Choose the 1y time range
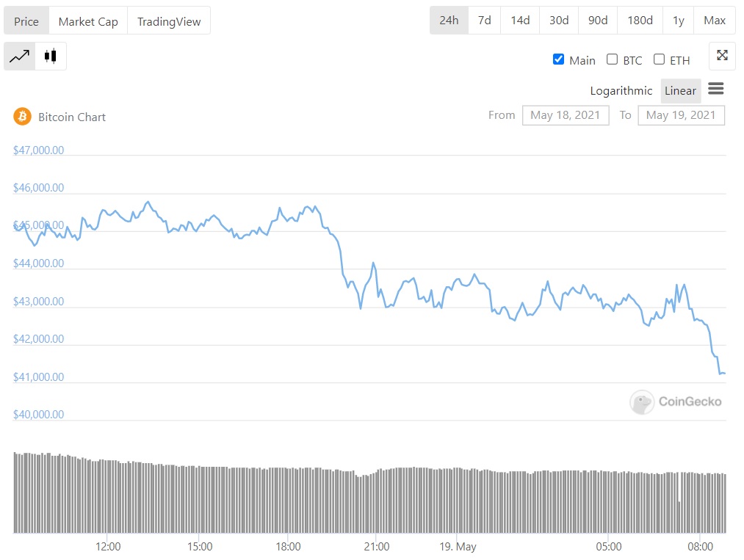The width and height of the screenshot is (744, 560). tap(678, 21)
